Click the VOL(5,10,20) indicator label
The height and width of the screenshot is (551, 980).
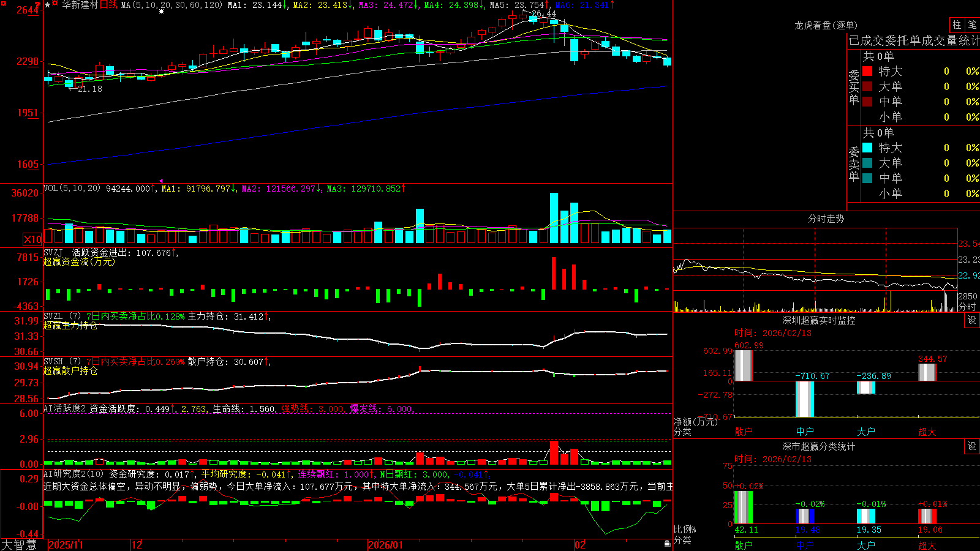(72, 189)
